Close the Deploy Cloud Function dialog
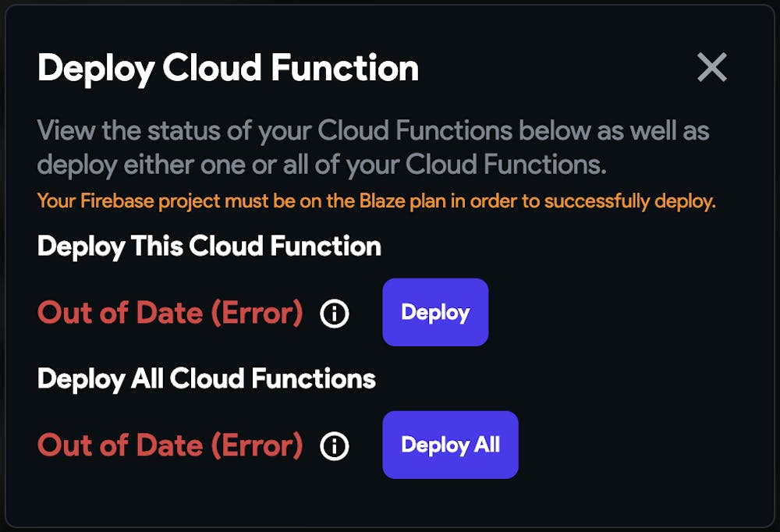Screen dimensions: 780x532 coord(711,68)
